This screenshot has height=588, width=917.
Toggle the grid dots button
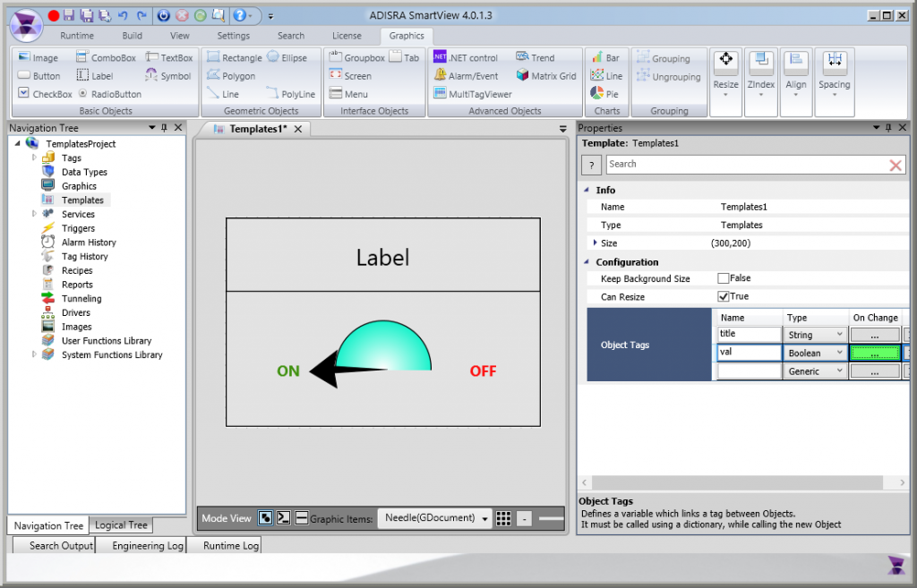click(503, 518)
